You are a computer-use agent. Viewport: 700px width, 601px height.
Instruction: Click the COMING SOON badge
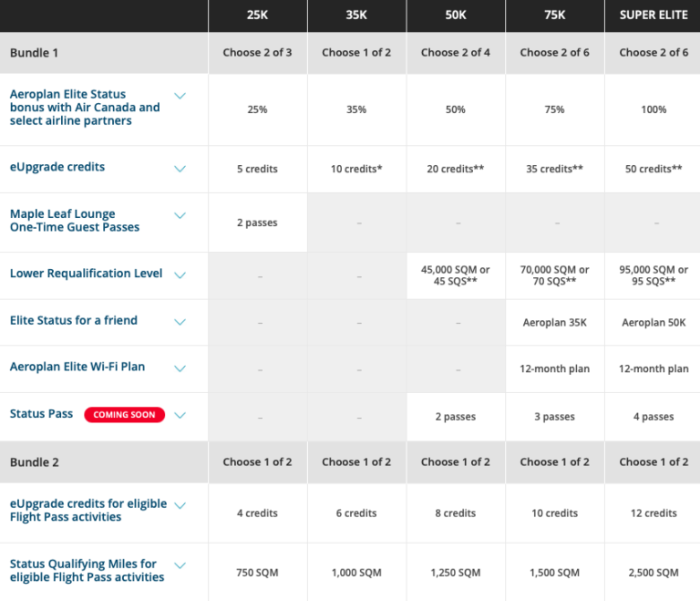tap(125, 415)
